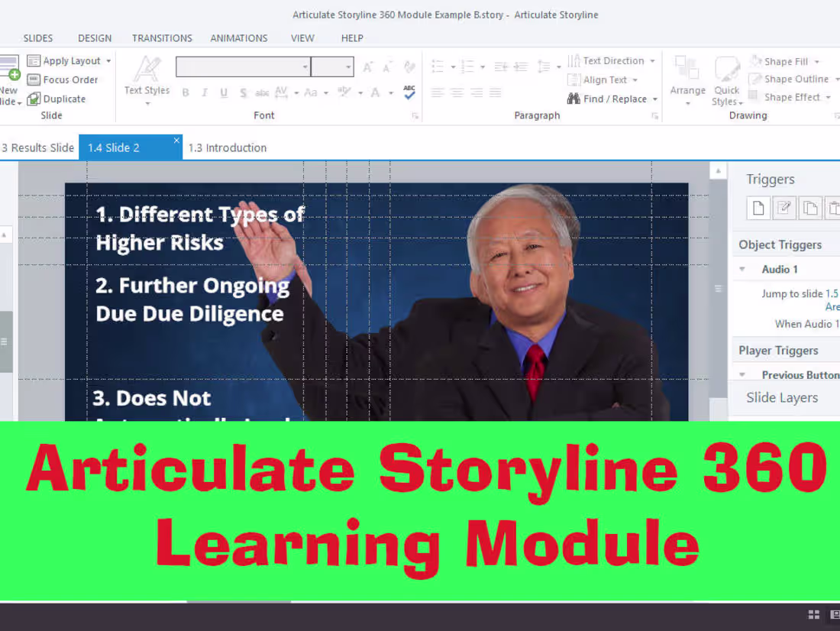The image size is (840, 631).
Task: Create a new trigger
Action: [758, 208]
